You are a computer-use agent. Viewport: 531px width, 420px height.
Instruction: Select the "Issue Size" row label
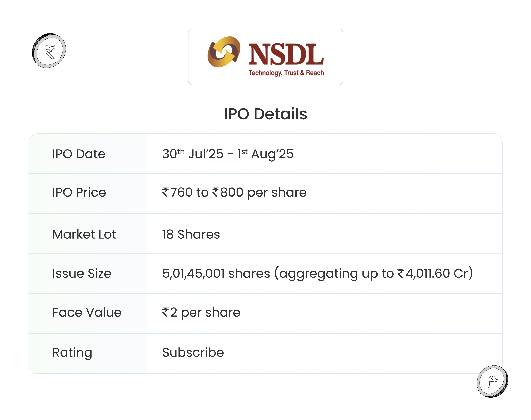[82, 274]
